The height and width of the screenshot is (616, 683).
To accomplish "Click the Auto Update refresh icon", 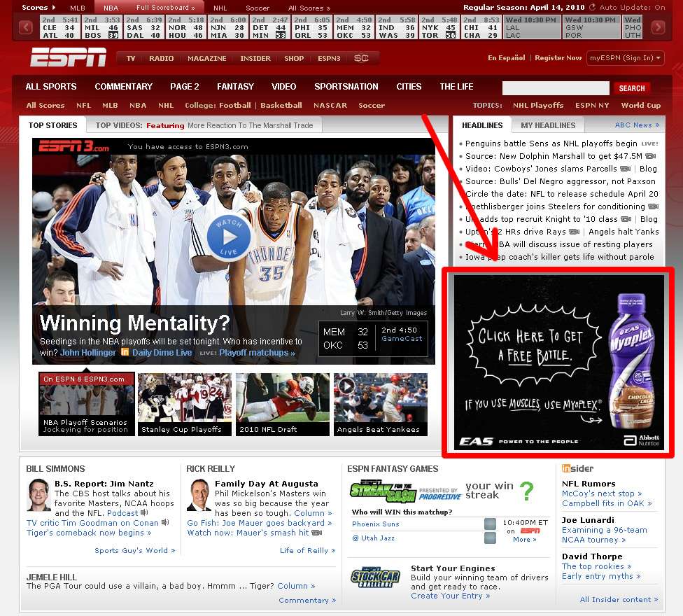I will coord(593,7).
